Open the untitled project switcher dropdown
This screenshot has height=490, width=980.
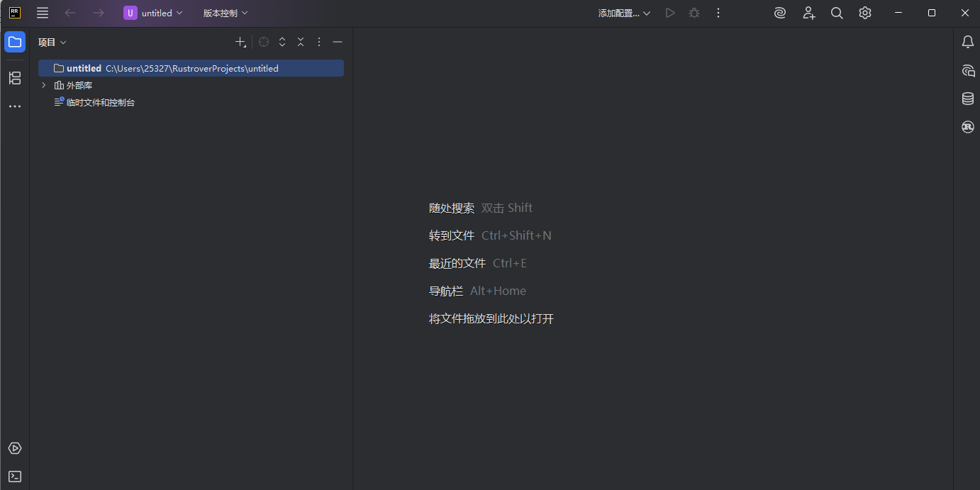coord(153,13)
